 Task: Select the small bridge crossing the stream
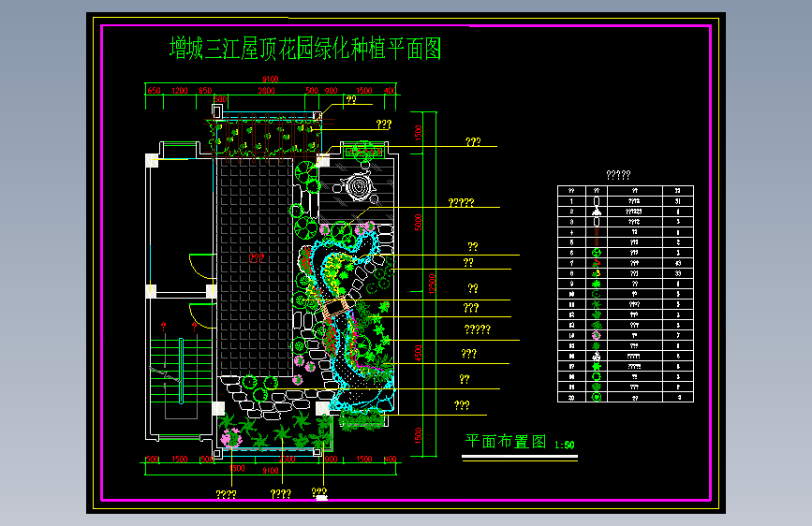pos(334,308)
